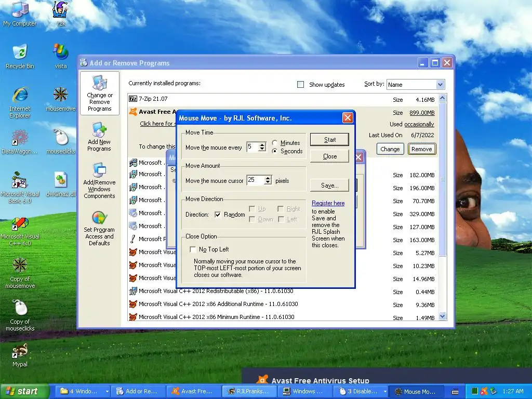Open the Click here for support link
The image size is (532, 399).
click(158, 124)
